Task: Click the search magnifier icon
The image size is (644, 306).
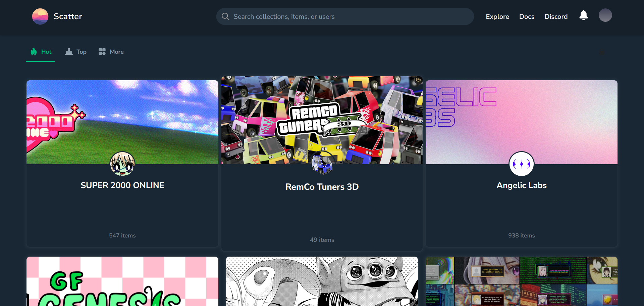Action: click(x=225, y=16)
